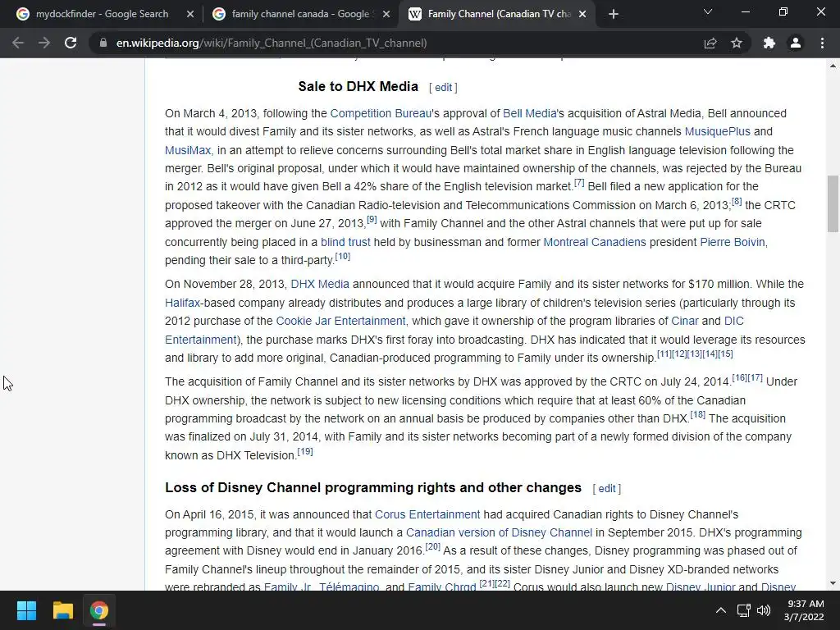The height and width of the screenshot is (630, 840).
Task: Open the Bell Media link
Action: [529, 113]
